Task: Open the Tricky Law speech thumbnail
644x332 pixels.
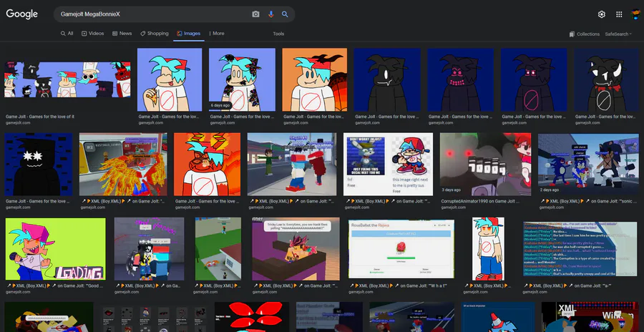Action: point(296,249)
